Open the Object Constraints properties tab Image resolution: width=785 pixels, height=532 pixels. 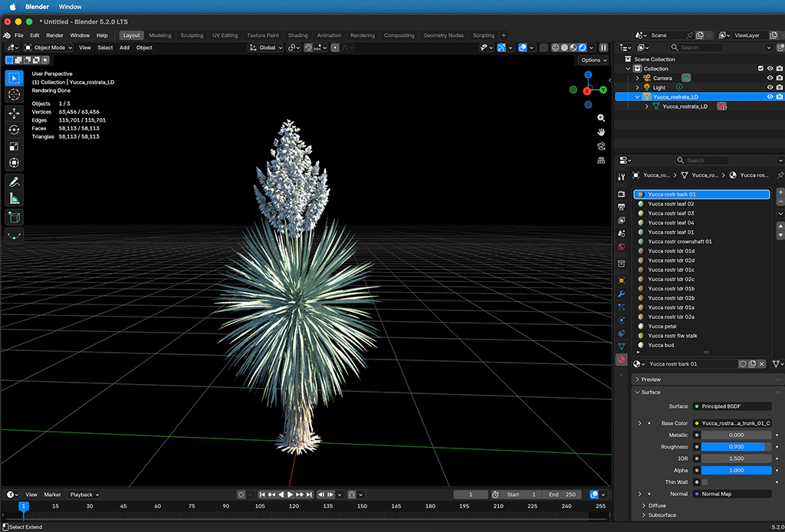(x=621, y=333)
